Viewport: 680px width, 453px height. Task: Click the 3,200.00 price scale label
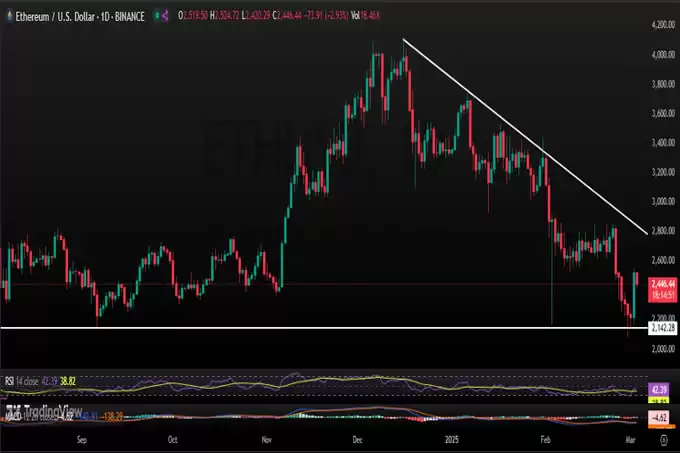tap(663, 172)
